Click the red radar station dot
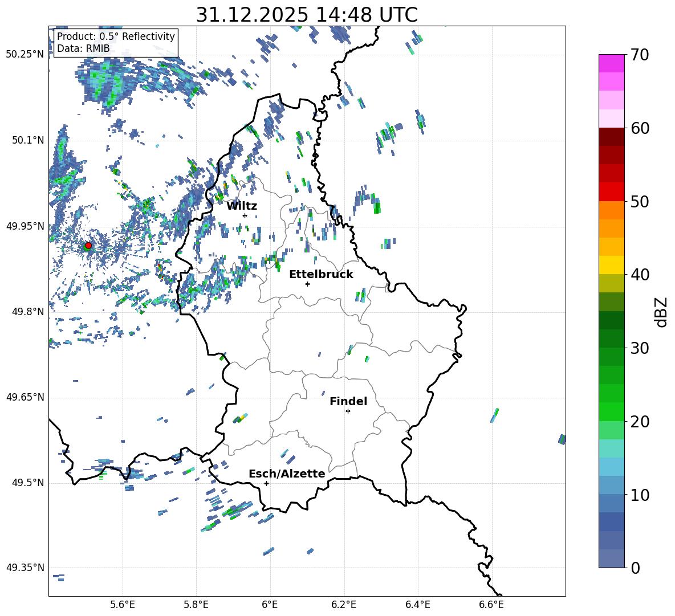Viewport: 675px width, 616px height. pos(88,246)
